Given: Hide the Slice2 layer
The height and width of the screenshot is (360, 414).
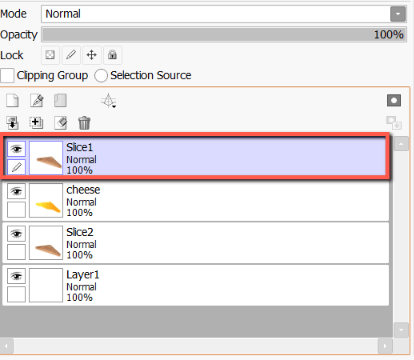Looking at the screenshot, I should click(x=16, y=234).
